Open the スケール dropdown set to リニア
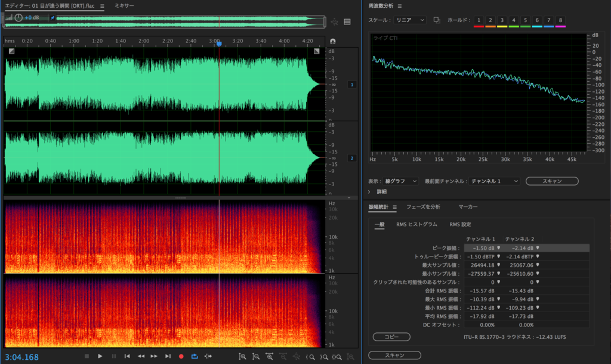The image size is (611, 364). tap(410, 20)
